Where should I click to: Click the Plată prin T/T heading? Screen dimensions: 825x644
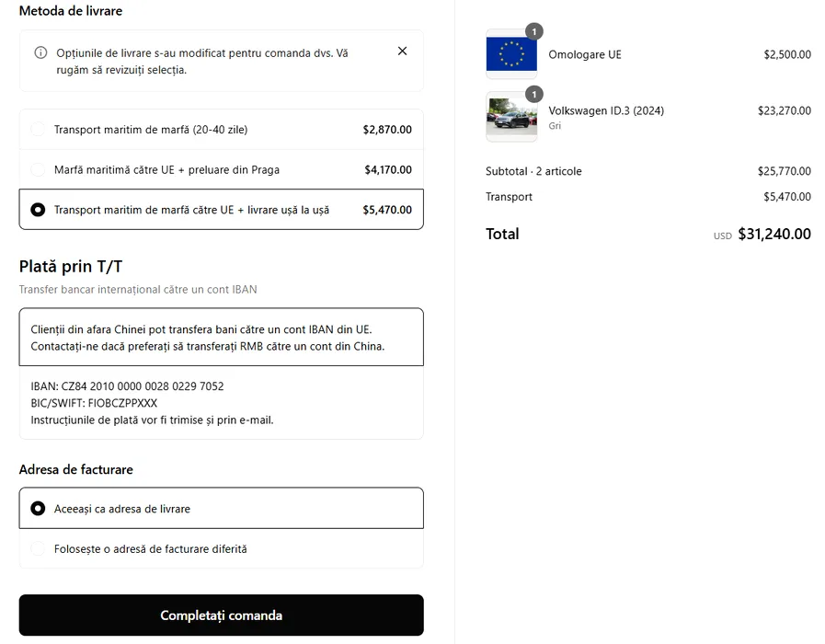71,267
